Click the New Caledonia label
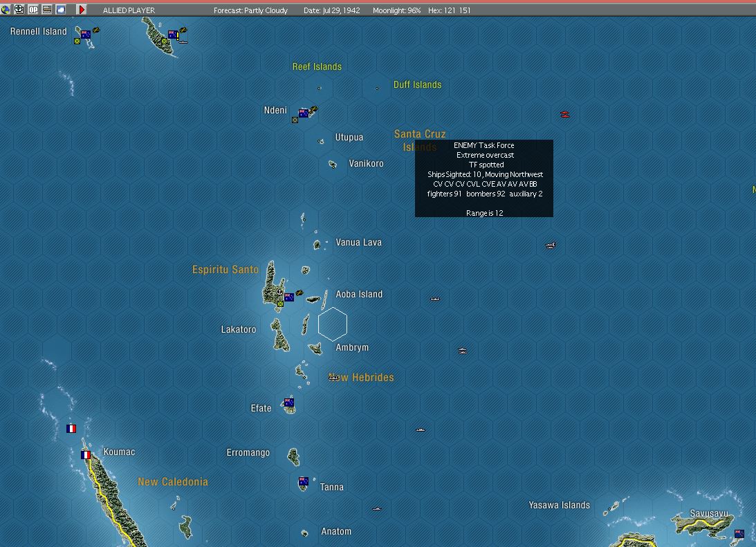The width and height of the screenshot is (756, 547). click(x=173, y=481)
